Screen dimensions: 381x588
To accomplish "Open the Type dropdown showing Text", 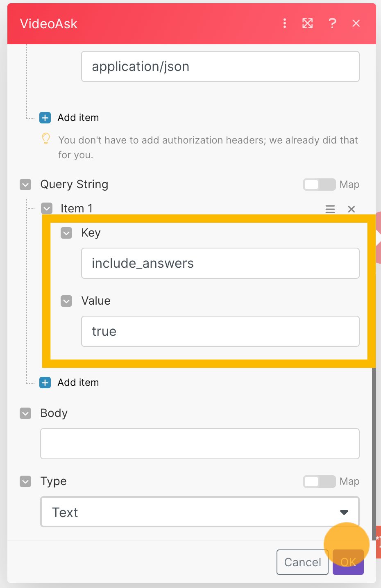I will (x=200, y=512).
